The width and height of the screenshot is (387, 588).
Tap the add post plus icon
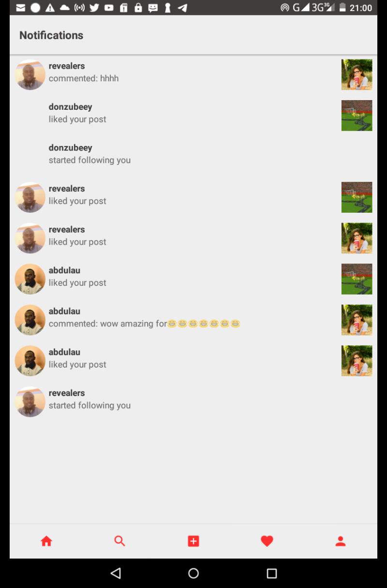[193, 541]
